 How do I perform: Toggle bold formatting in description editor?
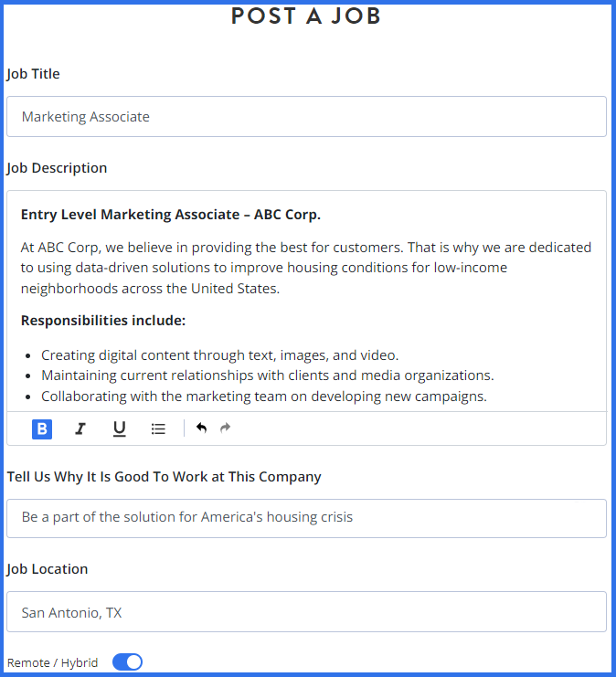point(42,428)
